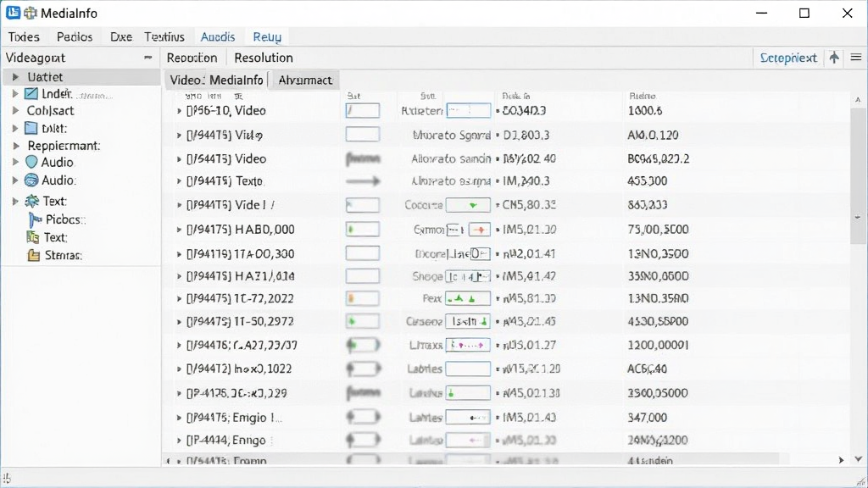Expand the Reppiermant tree node

tap(15, 146)
